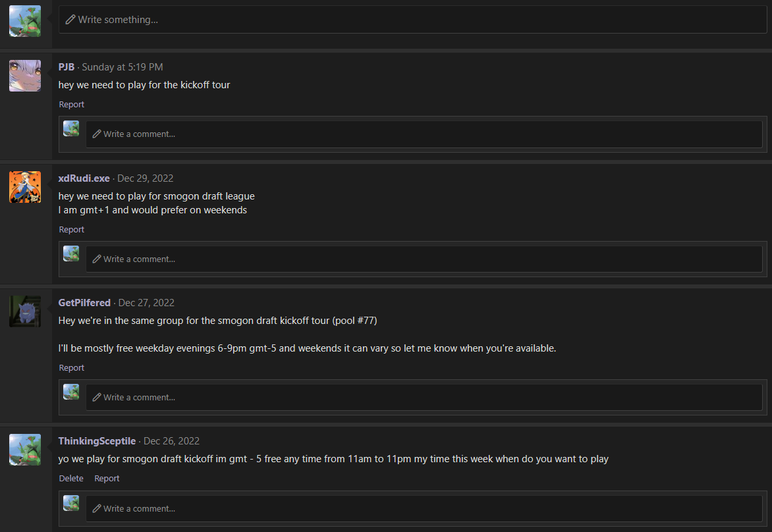Open PJB's avatar thumbnail
Image resolution: width=772 pixels, height=532 pixels.
pos(25,76)
